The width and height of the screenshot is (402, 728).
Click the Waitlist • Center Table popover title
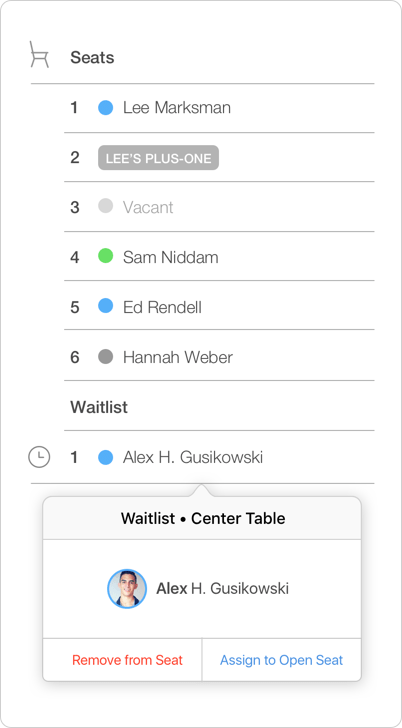203,518
